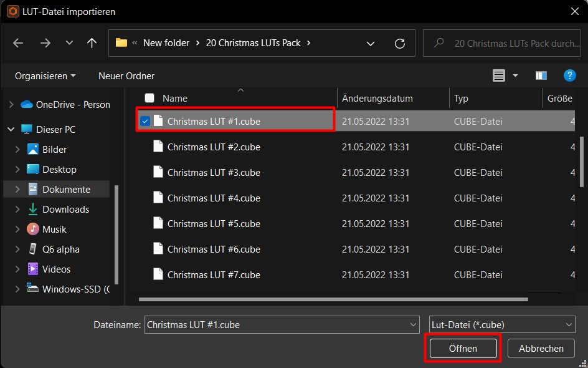The height and width of the screenshot is (368, 588).
Task: Open the blue help icon
Action: coord(569,76)
